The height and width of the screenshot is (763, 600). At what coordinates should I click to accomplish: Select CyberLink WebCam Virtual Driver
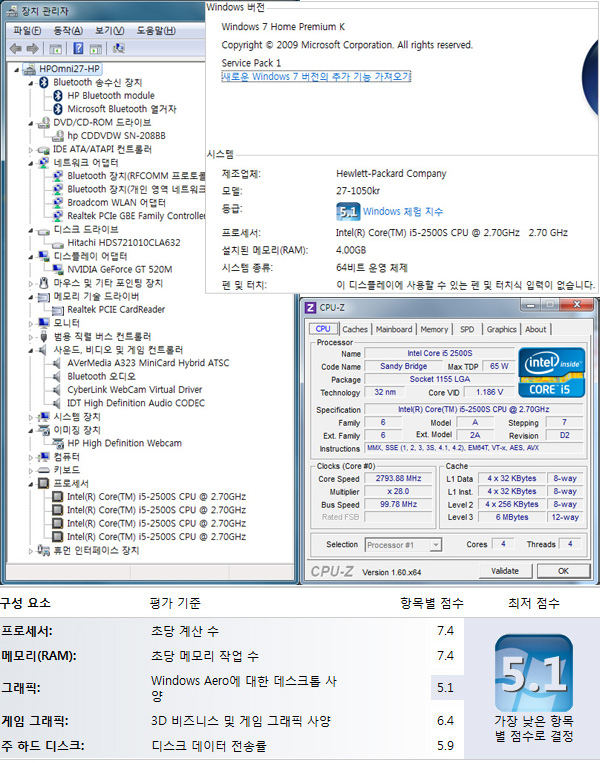coord(134,390)
